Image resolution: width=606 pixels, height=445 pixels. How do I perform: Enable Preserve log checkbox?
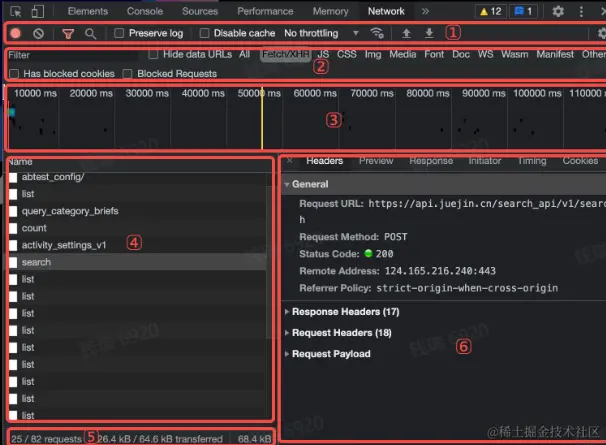coord(119,33)
